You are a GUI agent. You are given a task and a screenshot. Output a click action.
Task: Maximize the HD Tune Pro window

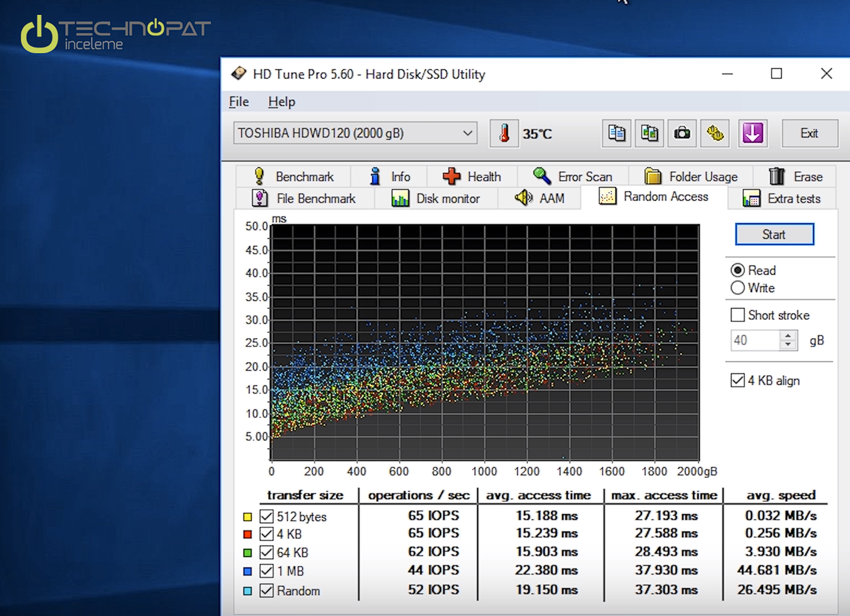pyautogui.click(x=776, y=73)
